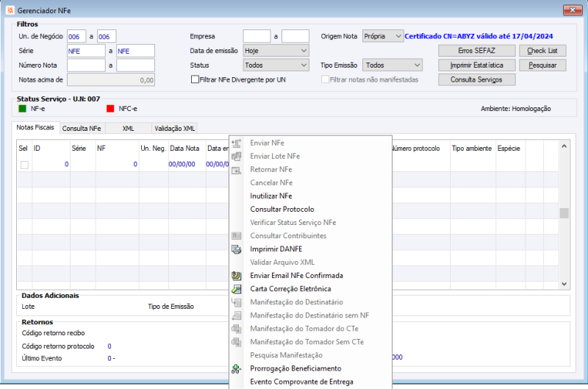The height and width of the screenshot is (389, 588).
Task: Enable Filtrar NFe Divergente por UN checkbox
Action: 194,79
